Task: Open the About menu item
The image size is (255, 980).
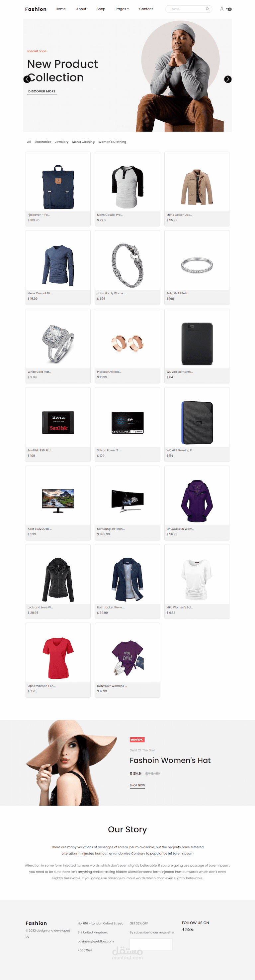Action: 81,9
